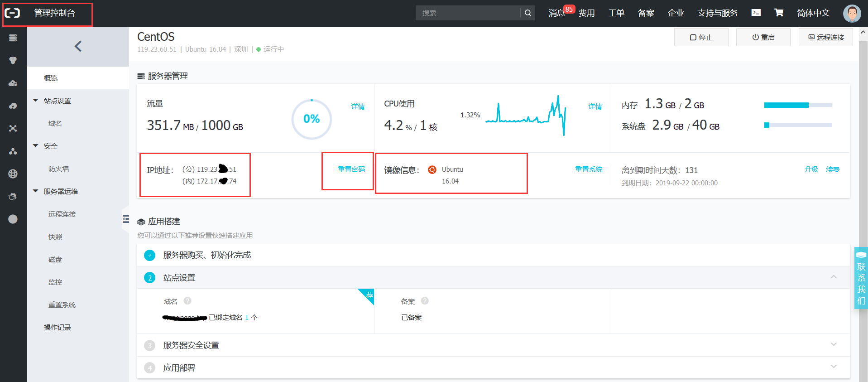This screenshot has height=382, width=868.
Task: Click the 停止 button
Action: click(701, 37)
